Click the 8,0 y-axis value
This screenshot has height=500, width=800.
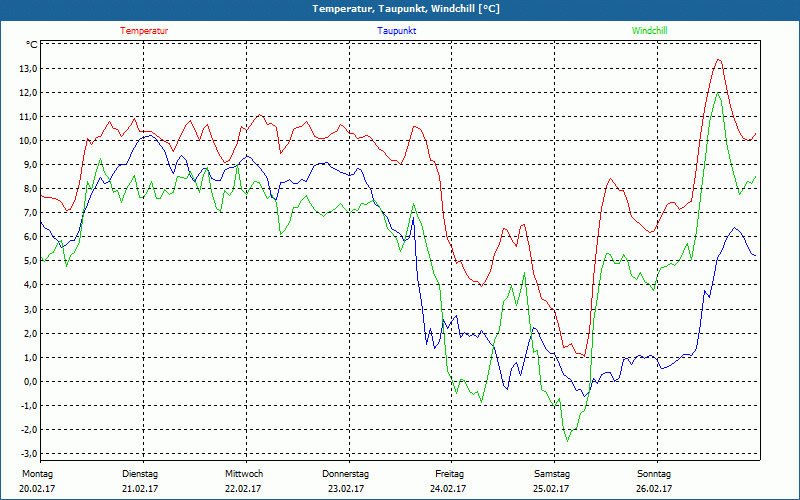(x=30, y=189)
